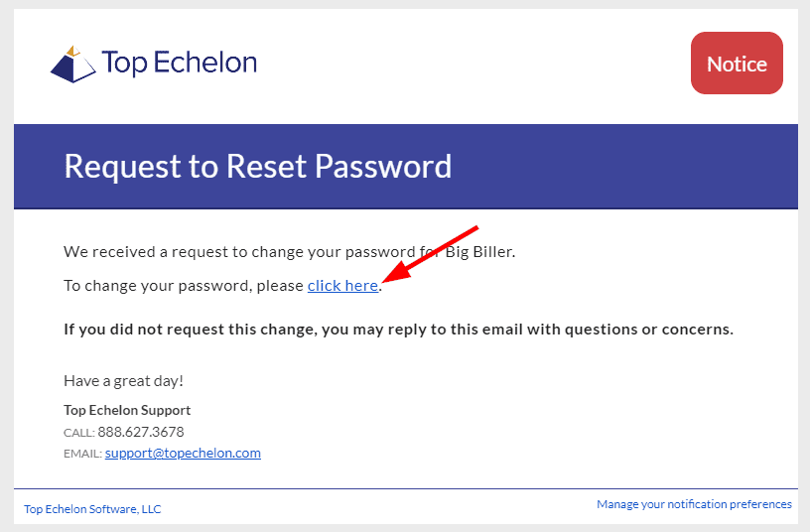810x532 pixels.
Task: Click the footer divider line above links
Action: 406,488
